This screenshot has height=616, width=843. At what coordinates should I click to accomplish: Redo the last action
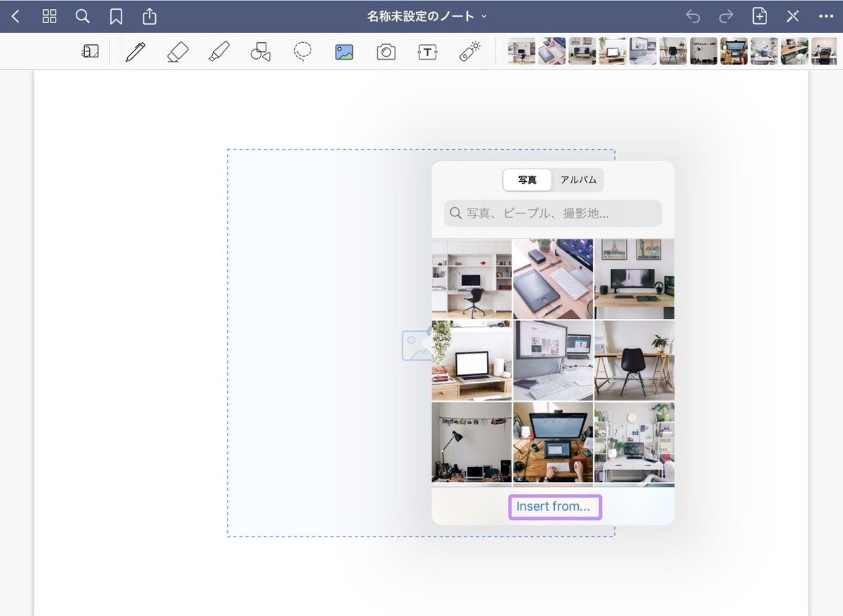point(726,16)
